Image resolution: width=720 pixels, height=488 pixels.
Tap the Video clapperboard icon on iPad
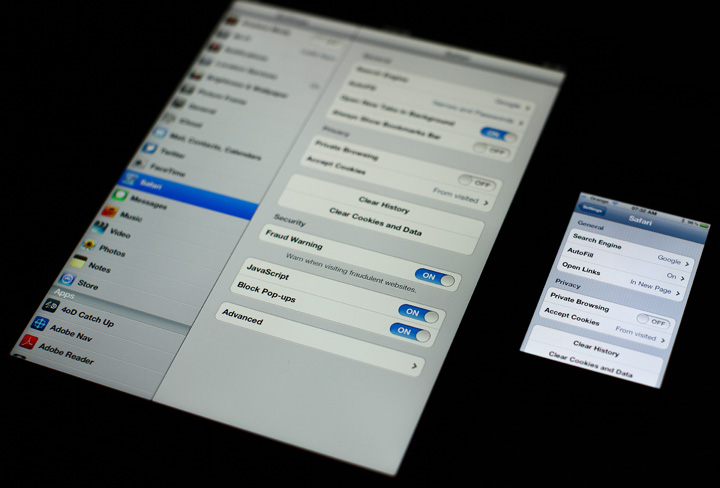point(100,227)
